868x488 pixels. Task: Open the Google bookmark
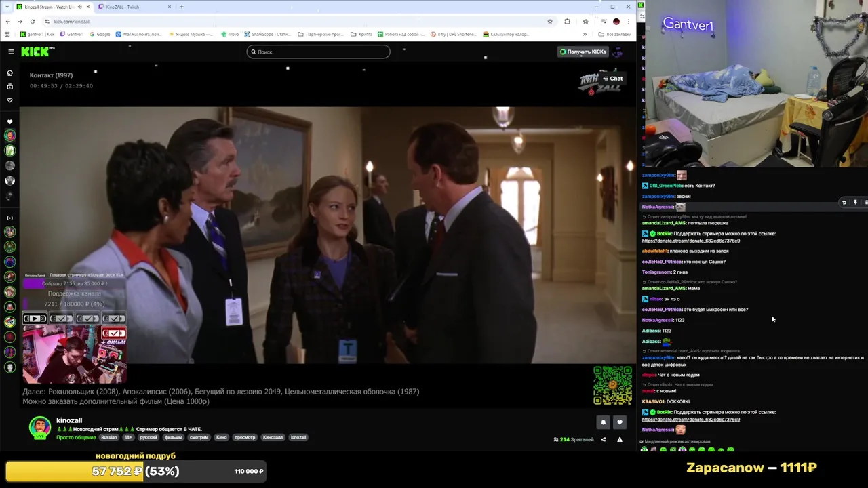[x=100, y=34]
